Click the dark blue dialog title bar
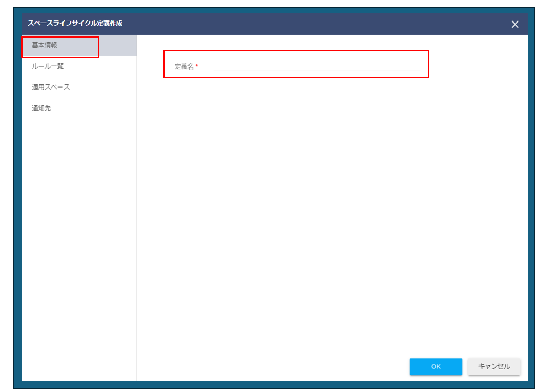The image size is (542, 392). pos(307,24)
